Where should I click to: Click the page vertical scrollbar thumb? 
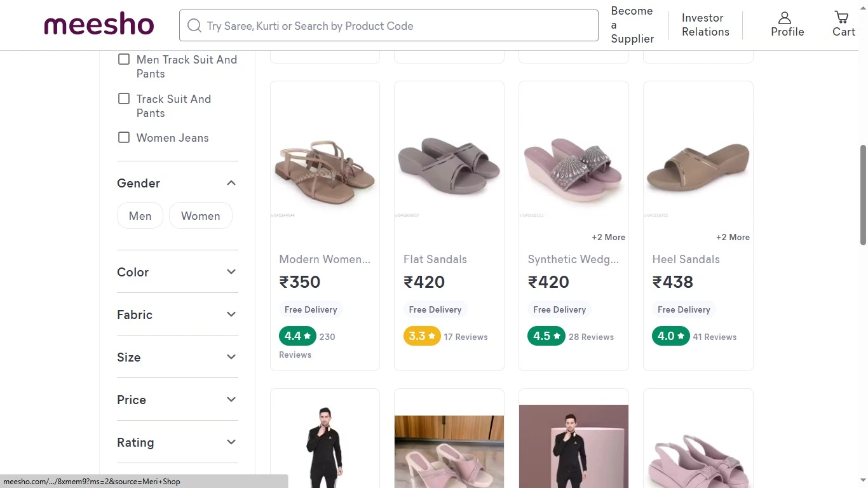coord(863,194)
